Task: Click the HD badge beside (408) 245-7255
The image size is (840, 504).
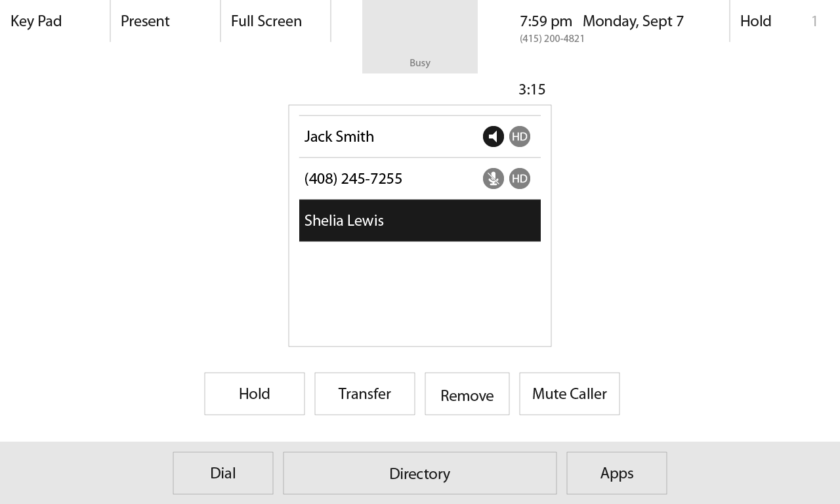Action: (520, 178)
